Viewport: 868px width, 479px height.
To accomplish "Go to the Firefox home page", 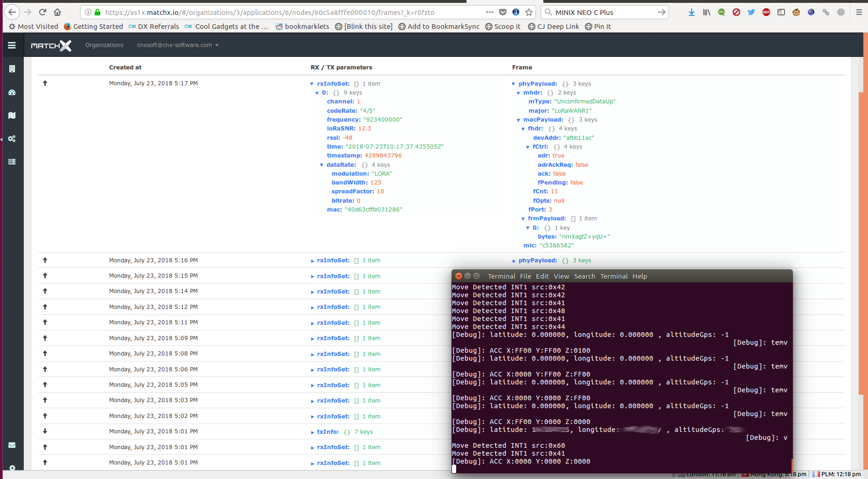I will point(57,12).
